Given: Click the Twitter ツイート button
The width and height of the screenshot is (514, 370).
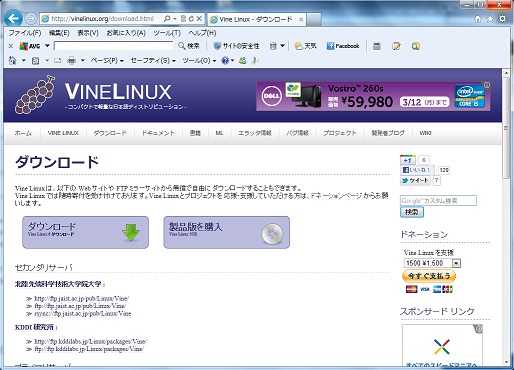Looking at the screenshot, I should point(416,180).
